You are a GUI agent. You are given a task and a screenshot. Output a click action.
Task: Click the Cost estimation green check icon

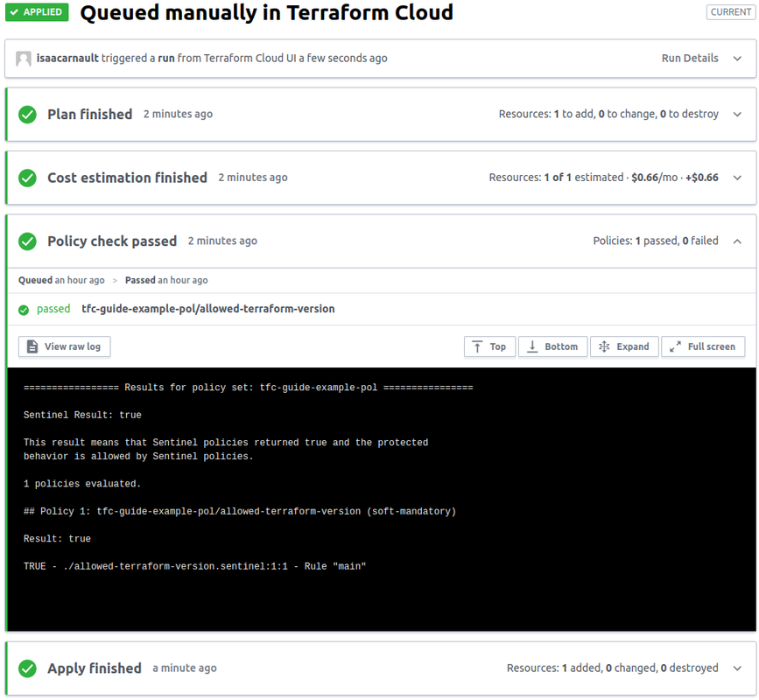(28, 178)
